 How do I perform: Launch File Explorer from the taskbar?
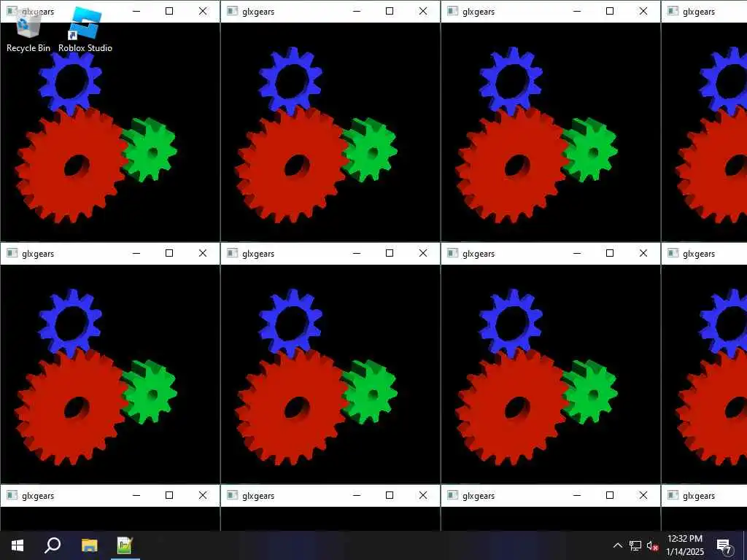89,545
